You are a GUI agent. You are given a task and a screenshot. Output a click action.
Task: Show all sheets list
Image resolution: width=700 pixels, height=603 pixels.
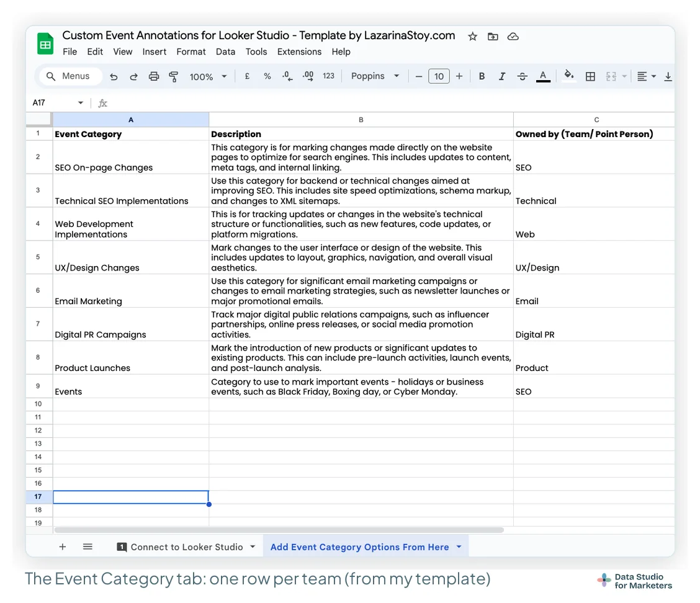pyautogui.click(x=87, y=547)
